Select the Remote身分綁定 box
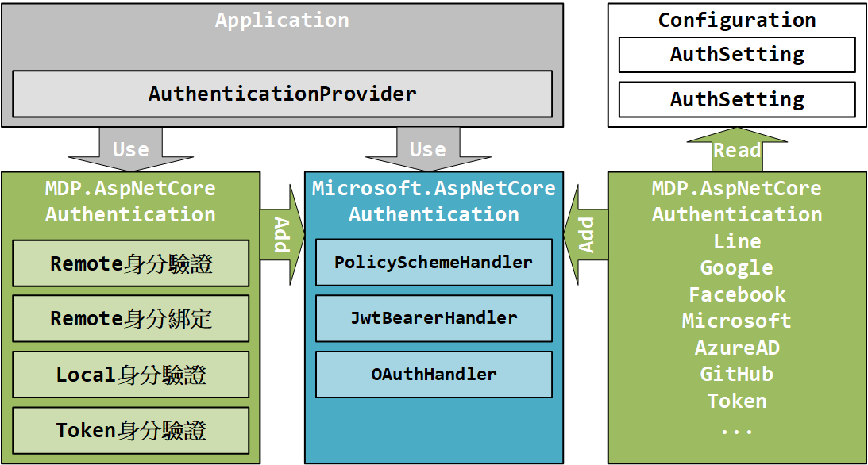Screen dimensions: 868x465 click(x=131, y=318)
